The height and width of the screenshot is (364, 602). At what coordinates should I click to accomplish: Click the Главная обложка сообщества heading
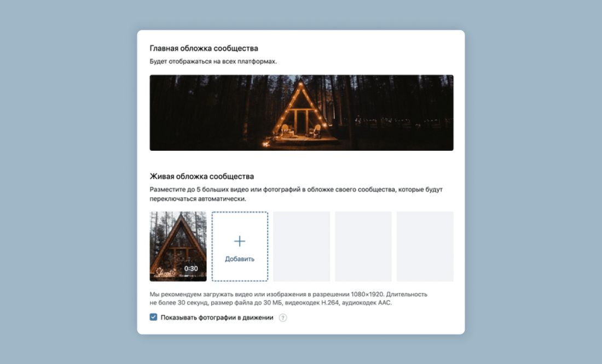click(204, 48)
